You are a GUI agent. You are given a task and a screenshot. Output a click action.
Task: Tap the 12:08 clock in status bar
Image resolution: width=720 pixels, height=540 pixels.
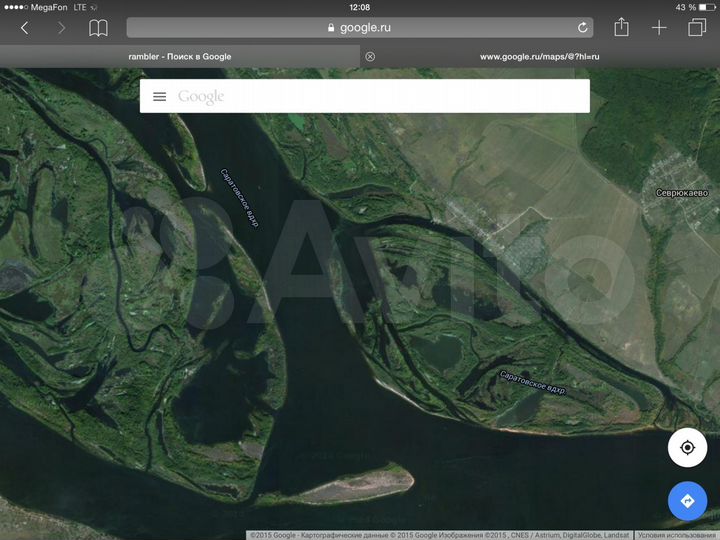pos(360,7)
